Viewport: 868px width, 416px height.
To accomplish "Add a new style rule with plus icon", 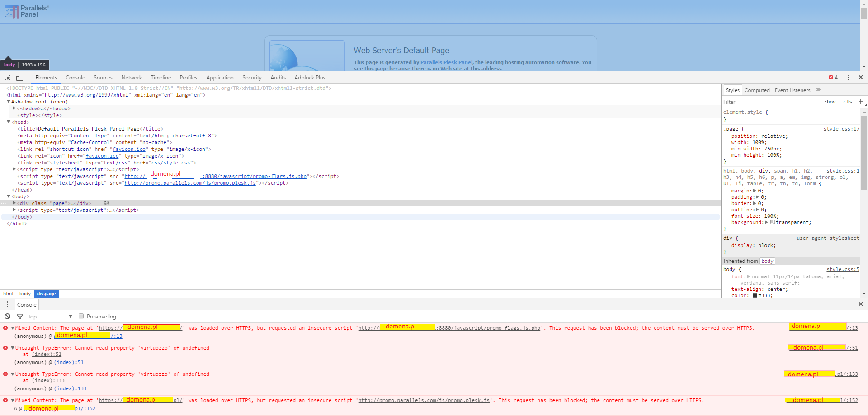I will [x=861, y=102].
